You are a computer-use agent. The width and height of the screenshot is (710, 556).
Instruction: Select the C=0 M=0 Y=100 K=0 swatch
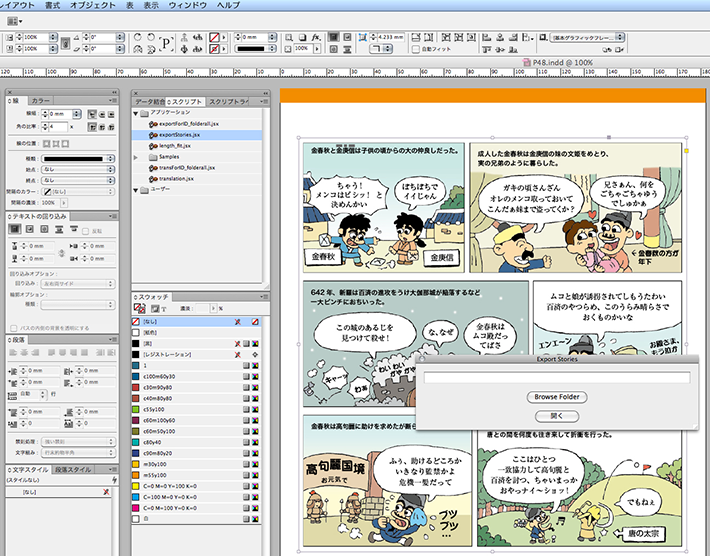click(196, 486)
